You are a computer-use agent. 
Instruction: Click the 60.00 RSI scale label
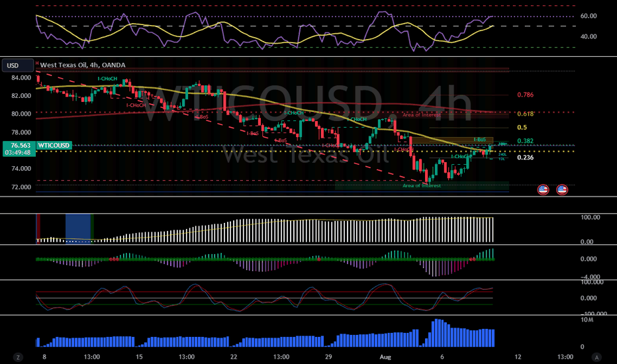589,16
